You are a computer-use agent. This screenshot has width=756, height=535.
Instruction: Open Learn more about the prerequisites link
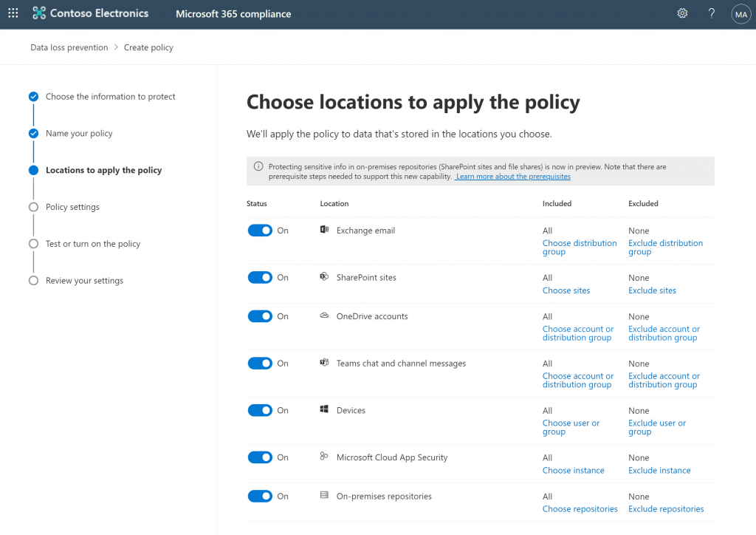pyautogui.click(x=513, y=177)
